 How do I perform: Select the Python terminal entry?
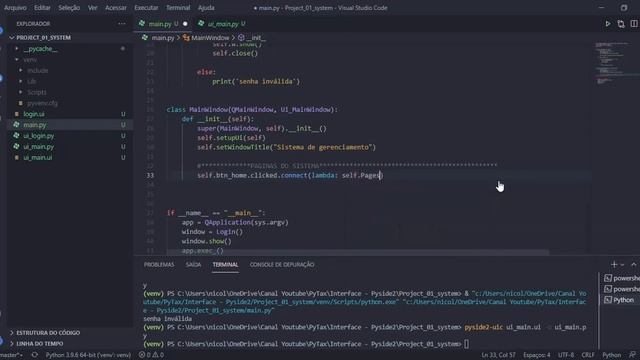click(622, 300)
